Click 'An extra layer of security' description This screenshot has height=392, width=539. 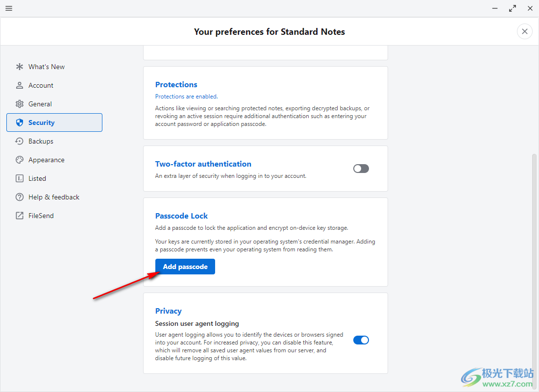231,176
